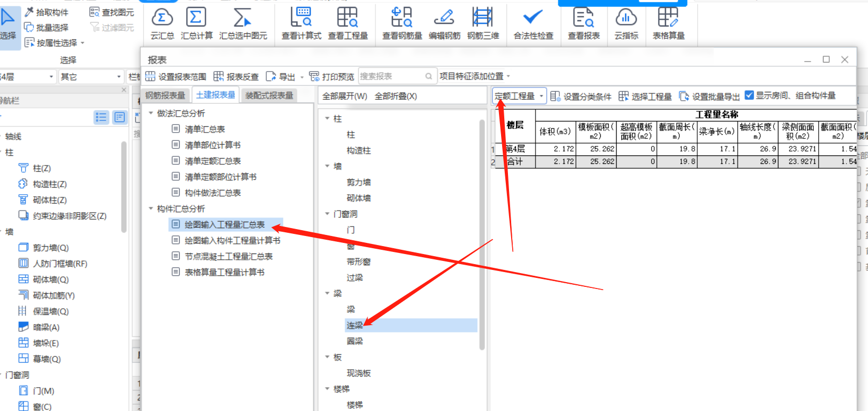Uncheck 显示房间、组合构件量 checkbox
The width and height of the screenshot is (868, 411).
coord(749,95)
